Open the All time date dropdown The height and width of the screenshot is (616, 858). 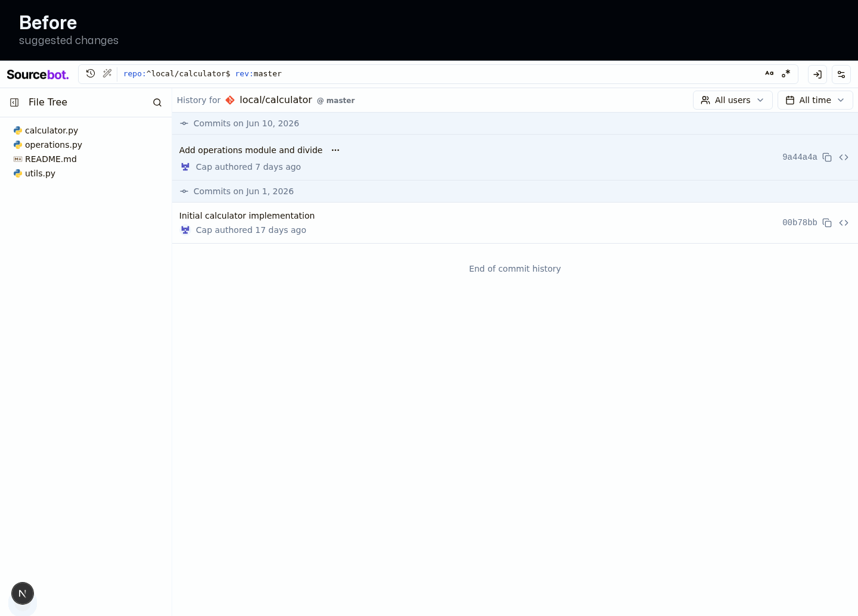pyautogui.click(x=815, y=100)
